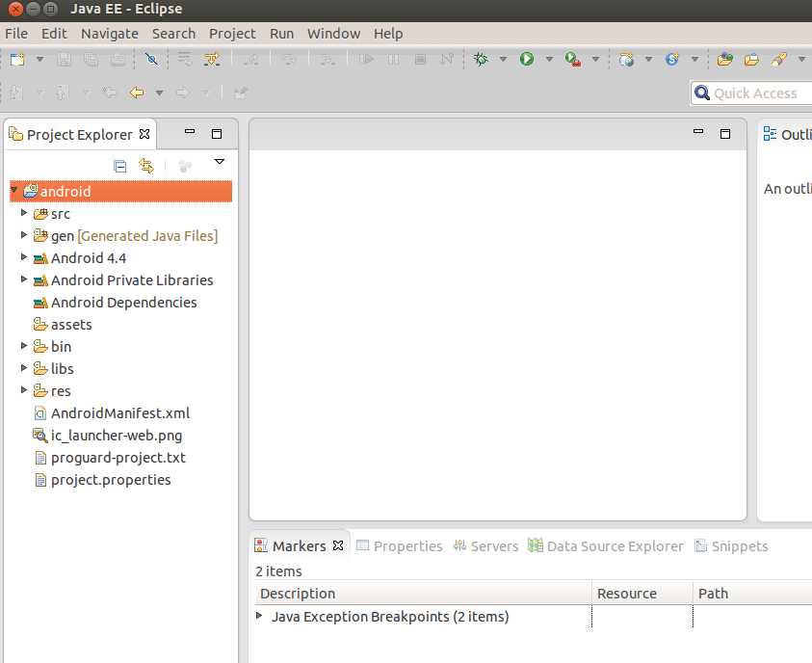The width and height of the screenshot is (812, 663).
Task: Close the Markers view
Action: click(x=338, y=545)
